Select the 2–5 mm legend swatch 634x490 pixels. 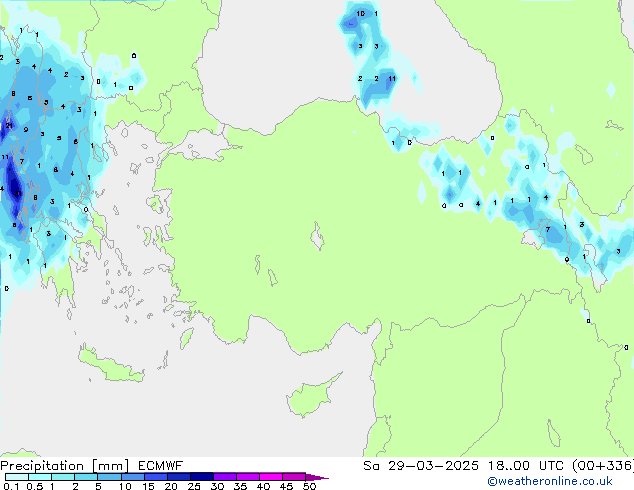[86, 477]
